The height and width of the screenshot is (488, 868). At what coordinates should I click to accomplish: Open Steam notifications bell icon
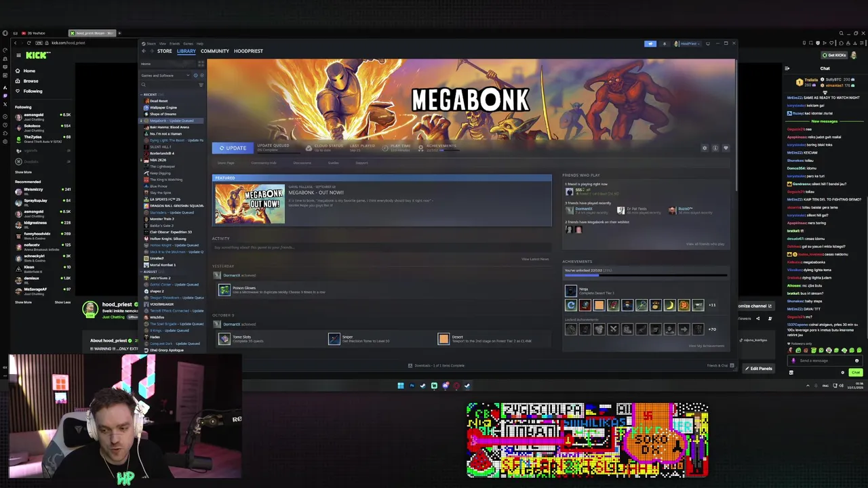[665, 43]
